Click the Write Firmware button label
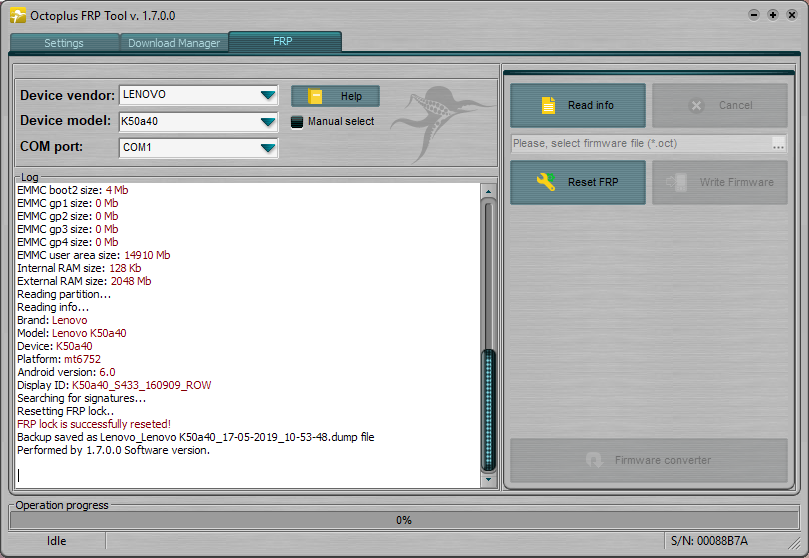The height and width of the screenshot is (558, 809). 736,182
